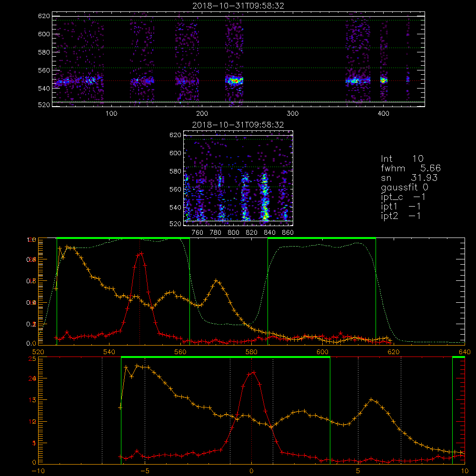Select the 'Int 10' readout text
The image size is (476, 476).
tap(402, 159)
